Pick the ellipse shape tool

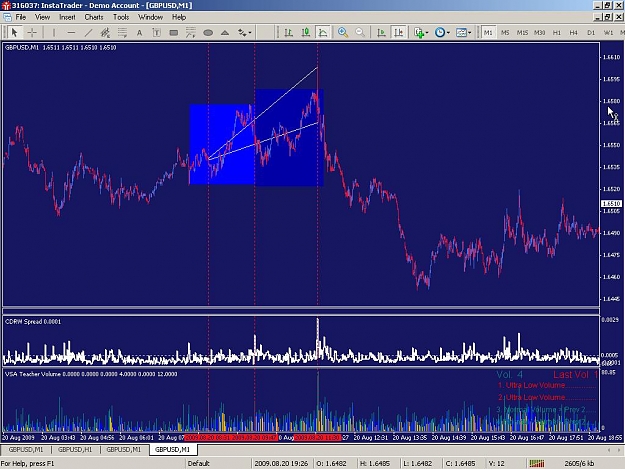point(208,33)
